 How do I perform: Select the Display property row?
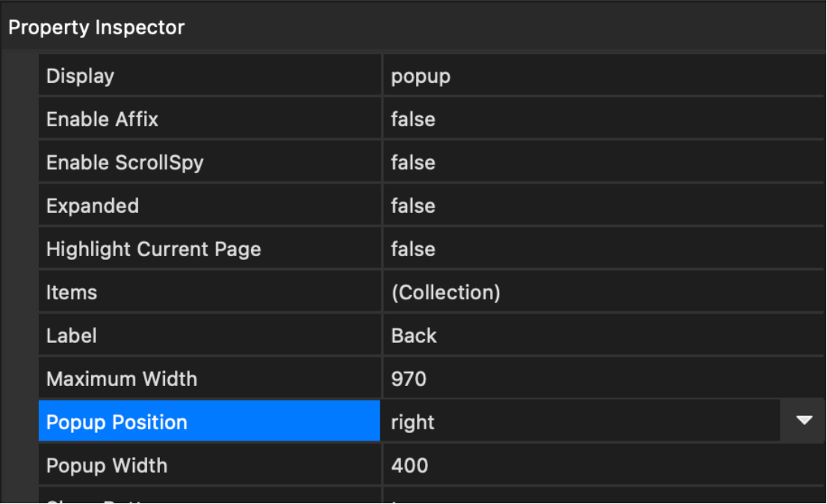[81, 75]
